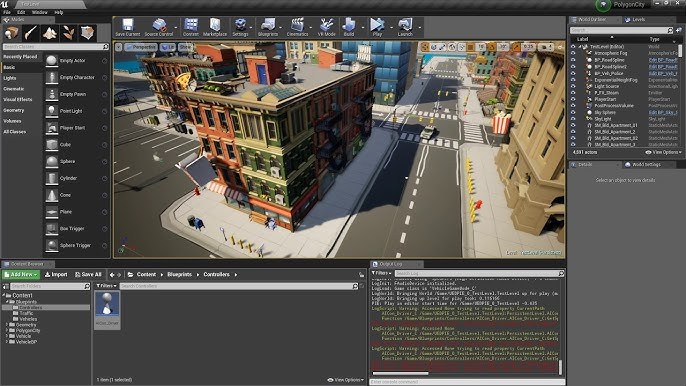Viewport: 686px width, 386px height.
Task: Click the Cone shape icon
Action: 52,195
